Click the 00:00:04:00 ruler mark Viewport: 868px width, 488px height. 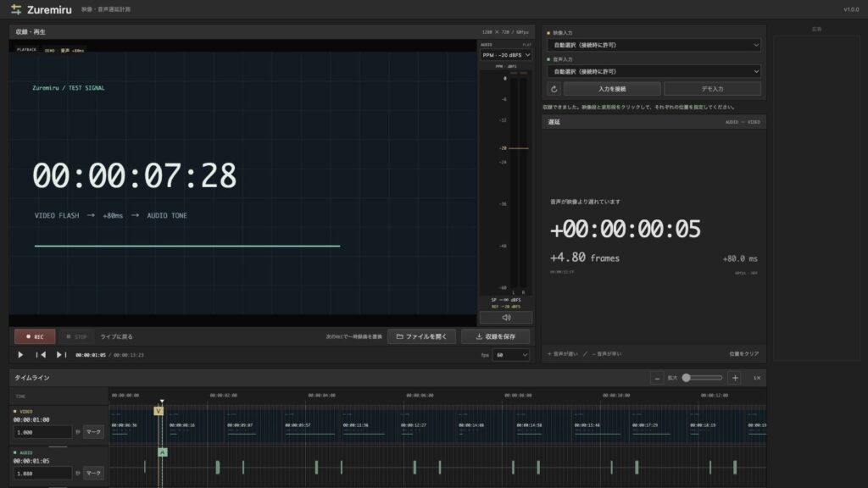321,395
